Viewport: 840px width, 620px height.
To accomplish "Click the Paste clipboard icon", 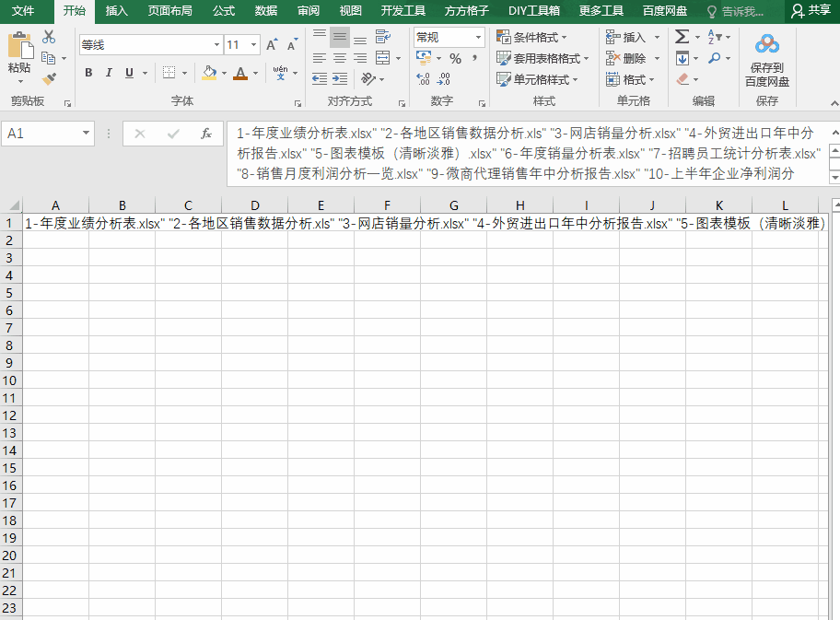I will [x=20, y=45].
